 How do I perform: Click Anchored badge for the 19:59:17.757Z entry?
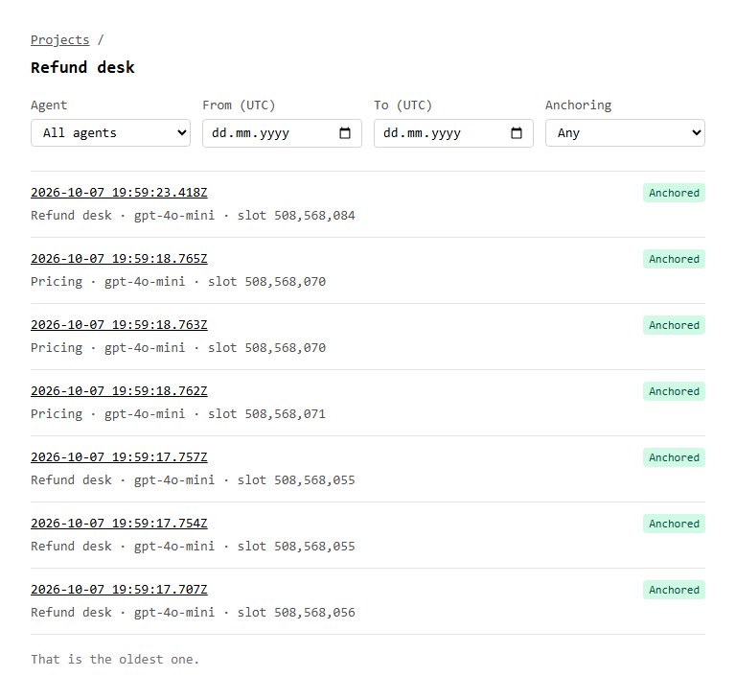[x=674, y=457]
